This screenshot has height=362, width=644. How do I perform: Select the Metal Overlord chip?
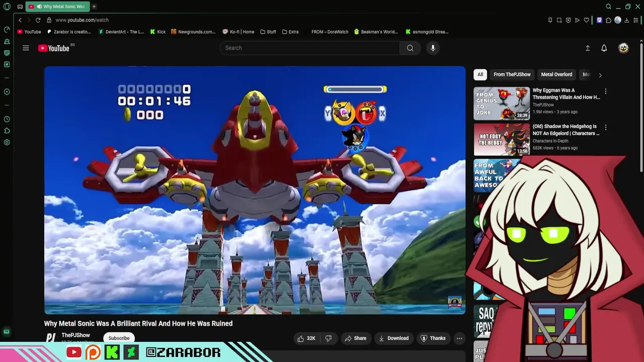pyautogui.click(x=556, y=74)
